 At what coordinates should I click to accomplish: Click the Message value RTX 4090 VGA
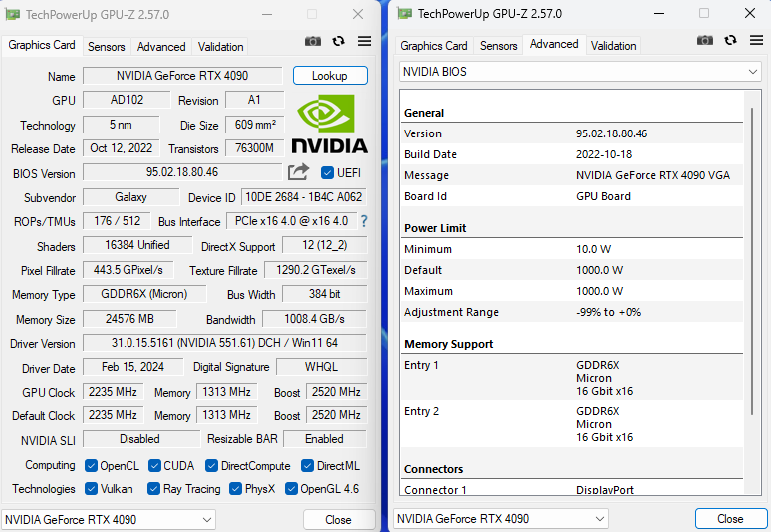tap(653, 175)
